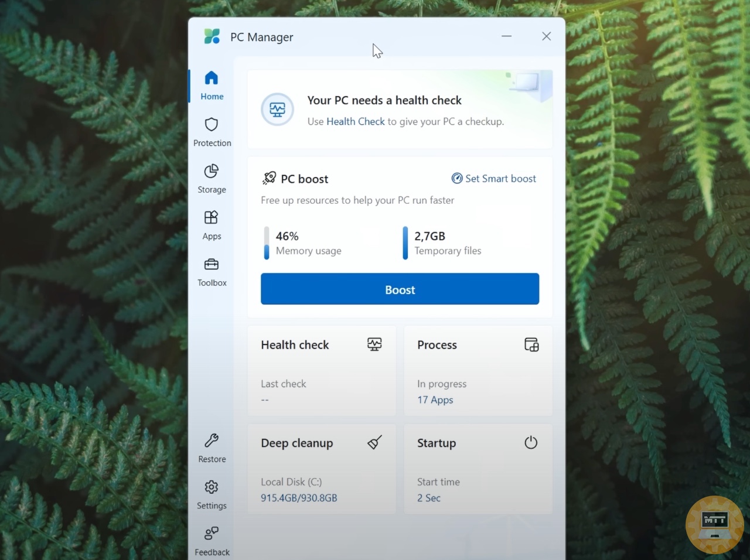Follow the Health Check link in banner

coord(356,121)
